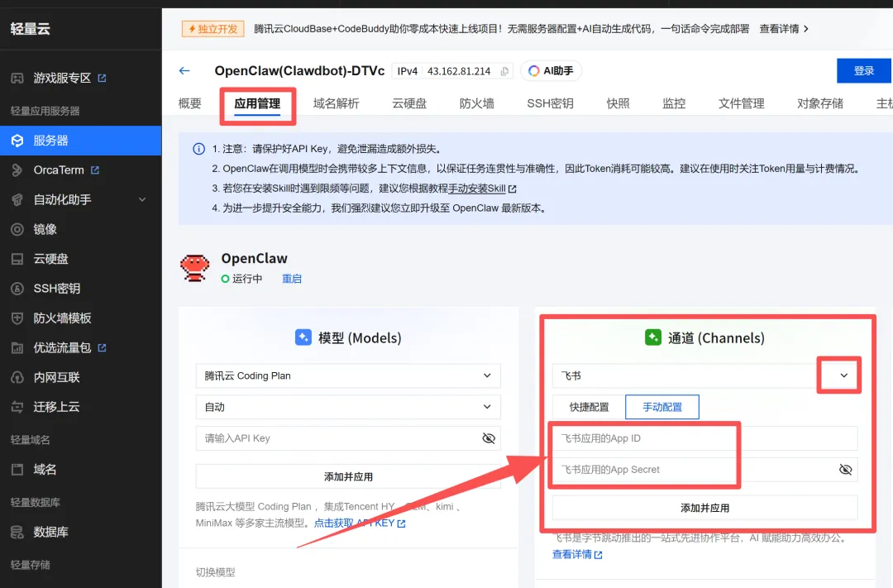Open the 优选流量包 sidebar icon

click(x=17, y=347)
